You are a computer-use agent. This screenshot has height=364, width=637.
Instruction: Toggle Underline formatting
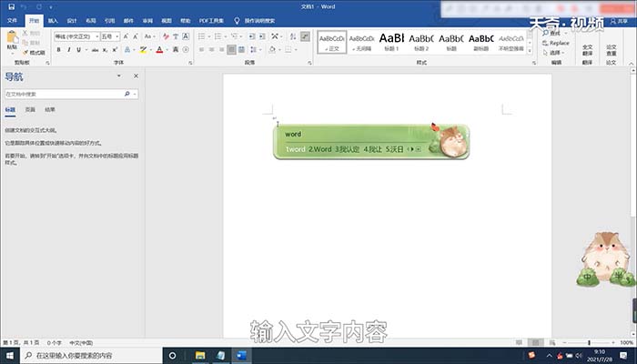(78, 49)
